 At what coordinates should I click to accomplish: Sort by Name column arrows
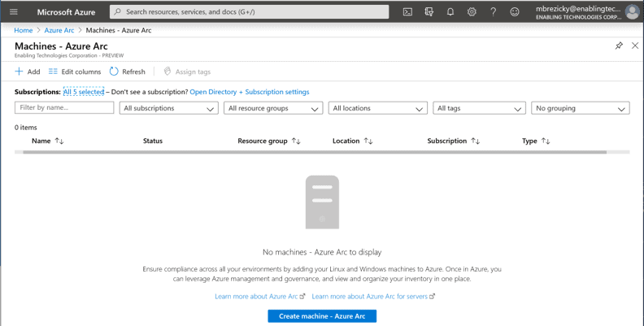tap(59, 141)
